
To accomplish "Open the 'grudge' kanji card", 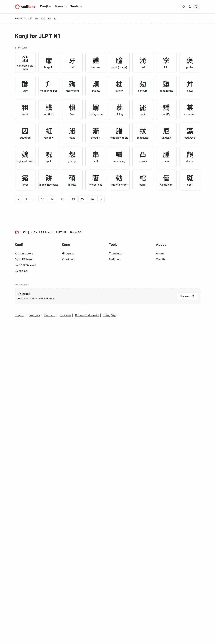I will [x=72, y=156].
